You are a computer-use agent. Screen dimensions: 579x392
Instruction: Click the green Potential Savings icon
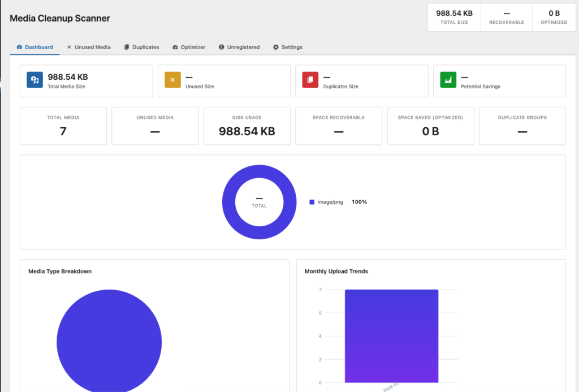pyautogui.click(x=448, y=80)
